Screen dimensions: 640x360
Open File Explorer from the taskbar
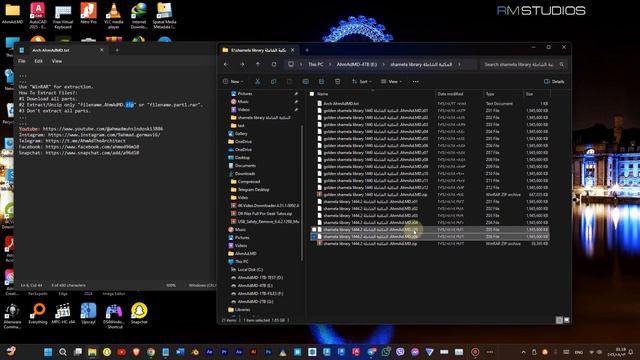tap(92, 352)
